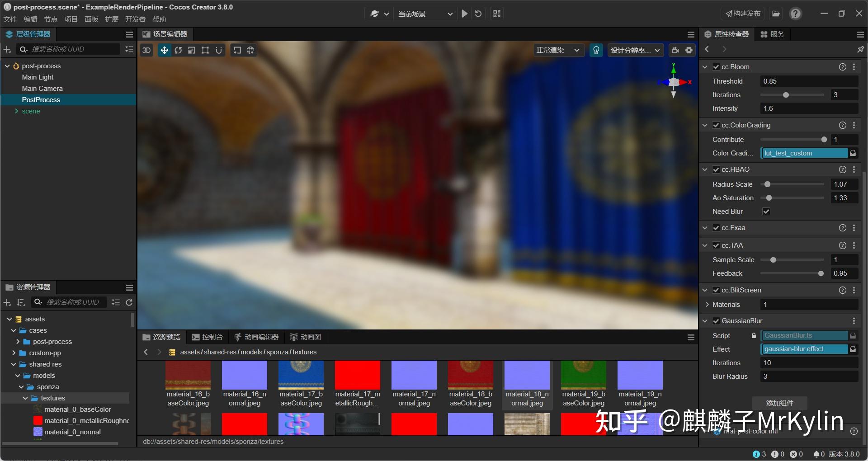Switch to 3D view mode
868x461 pixels.
(x=146, y=50)
